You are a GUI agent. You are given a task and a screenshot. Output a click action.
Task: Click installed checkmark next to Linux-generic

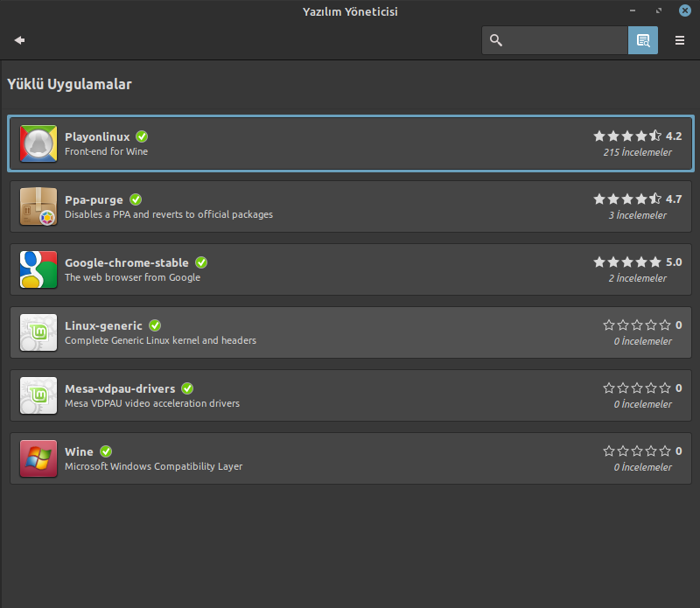(155, 325)
